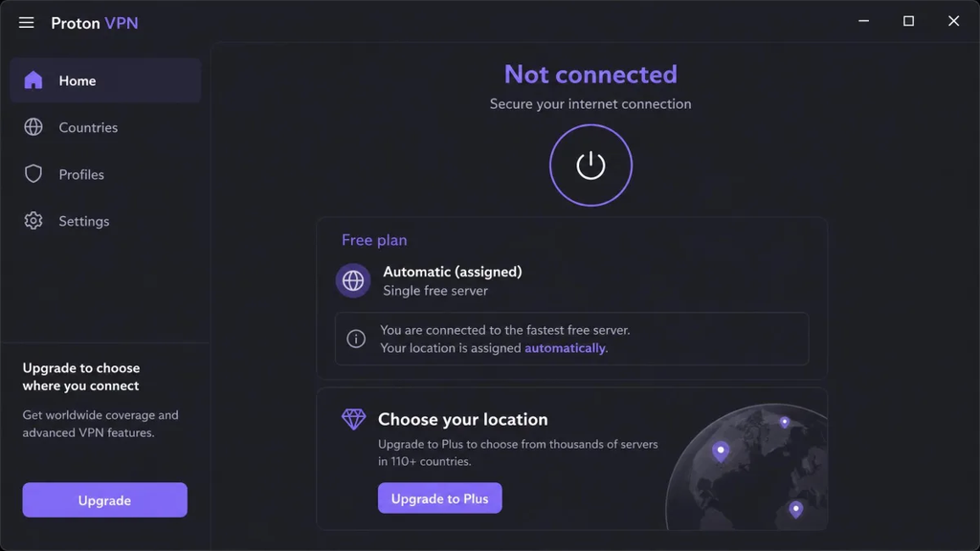
Task: Open the Profiles sidebar item
Action: pos(105,174)
